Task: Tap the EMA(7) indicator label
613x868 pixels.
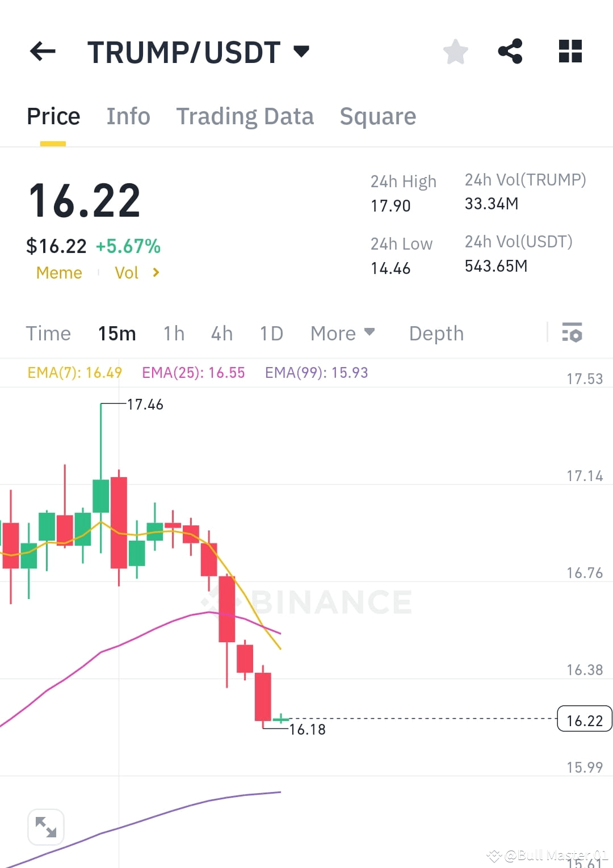Action: [x=74, y=372]
